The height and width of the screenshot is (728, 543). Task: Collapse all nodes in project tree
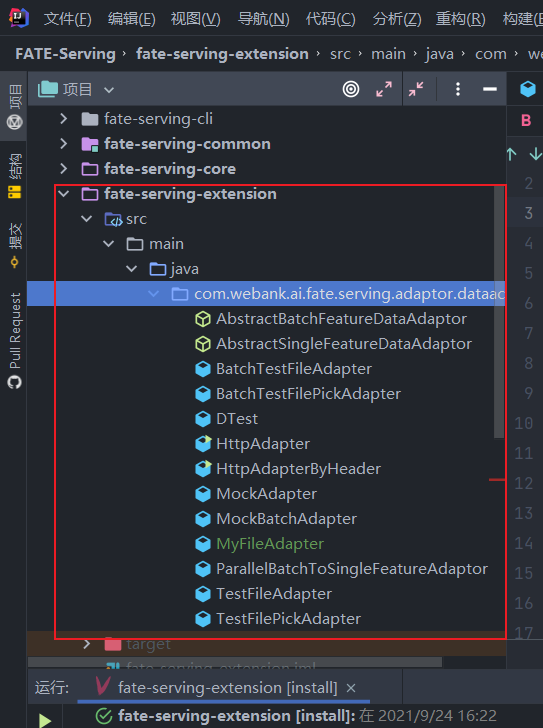tap(416, 89)
